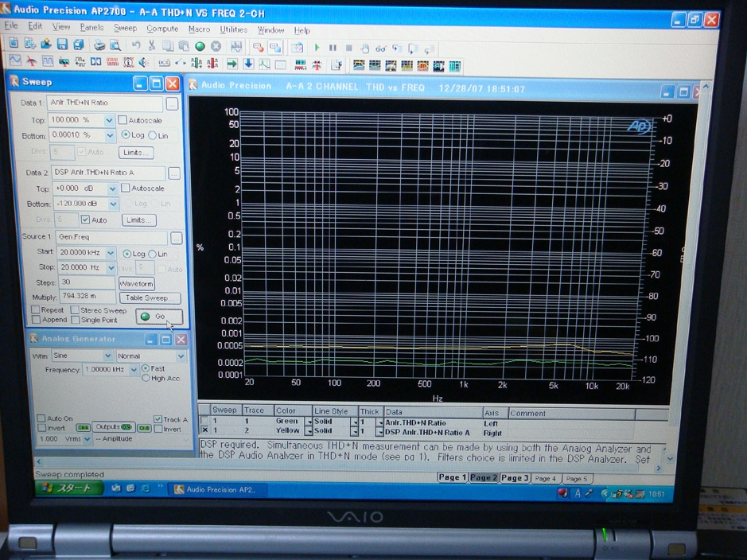Image resolution: width=747 pixels, height=560 pixels.
Task: Expand the sweep Stop frequency dropdown
Action: click(111, 267)
